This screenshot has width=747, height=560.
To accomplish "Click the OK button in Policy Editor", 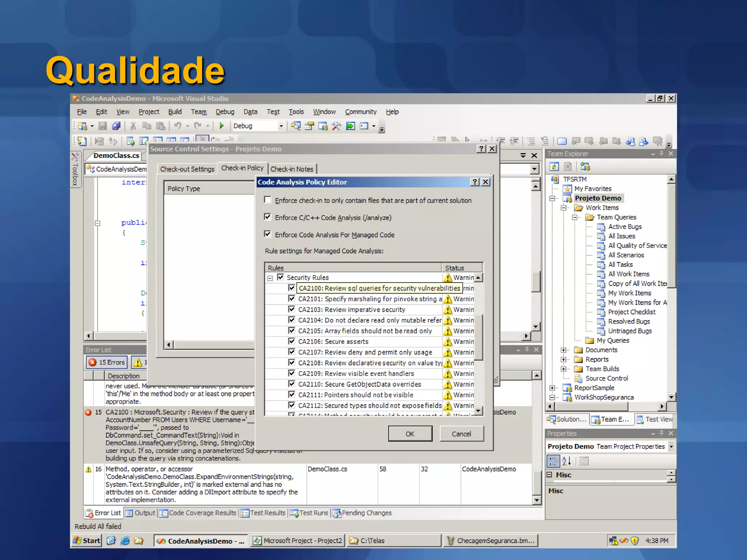I will pos(410,434).
